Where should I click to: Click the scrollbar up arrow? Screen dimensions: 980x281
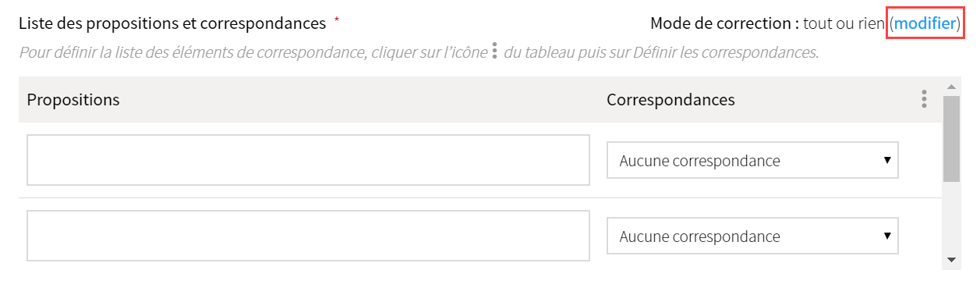pos(951,86)
